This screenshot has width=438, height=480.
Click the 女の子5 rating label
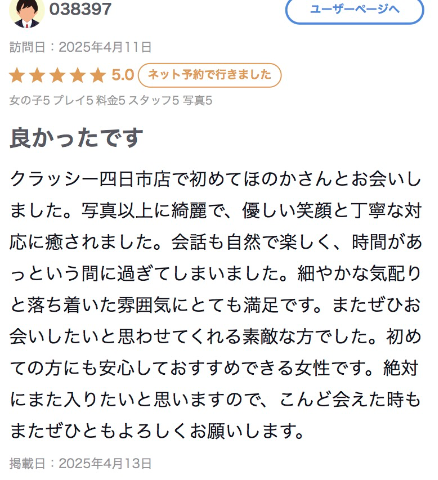point(30,100)
